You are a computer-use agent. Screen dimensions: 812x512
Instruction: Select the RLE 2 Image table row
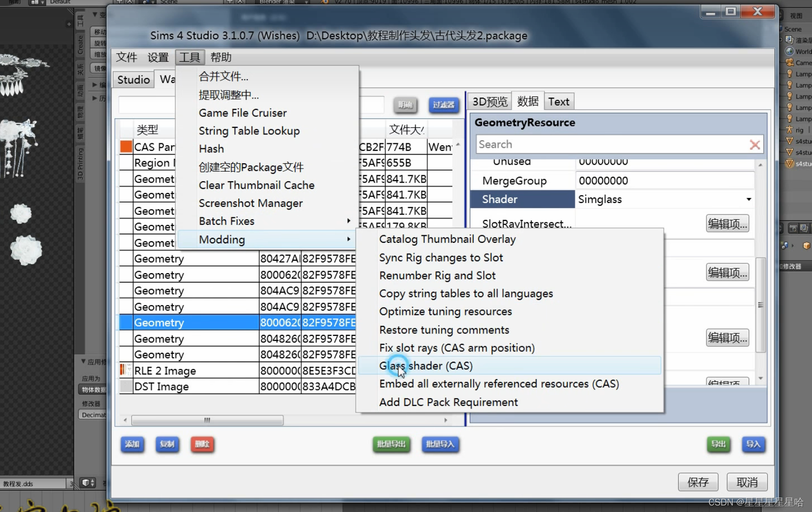tap(238, 371)
